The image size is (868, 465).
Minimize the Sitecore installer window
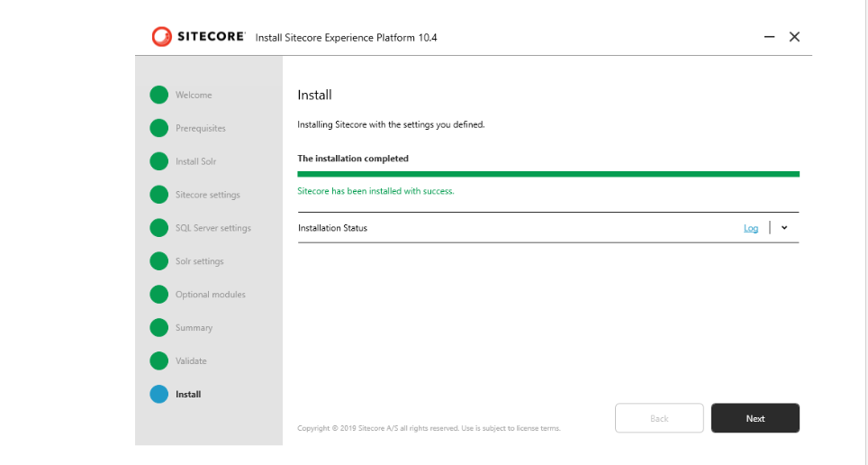pyautogui.click(x=769, y=37)
